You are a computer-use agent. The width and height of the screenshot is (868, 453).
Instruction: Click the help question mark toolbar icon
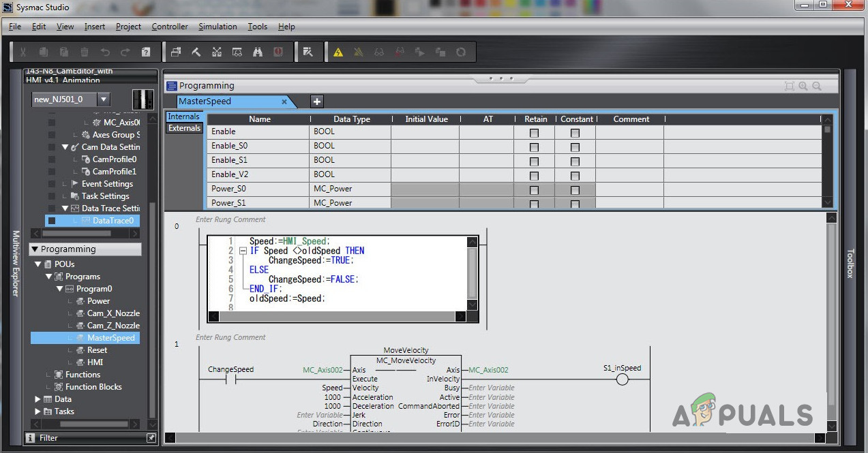[x=146, y=52]
